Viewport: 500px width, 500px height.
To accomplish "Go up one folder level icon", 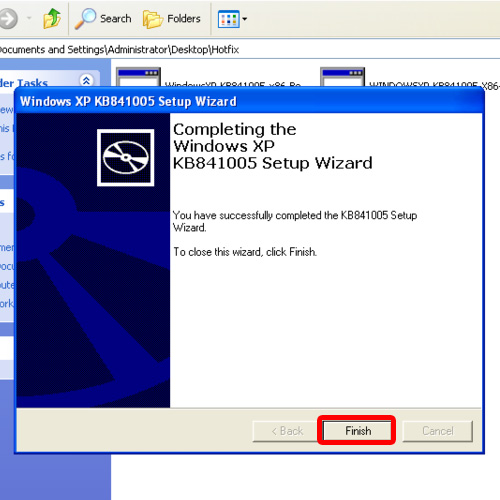I will [x=52, y=18].
